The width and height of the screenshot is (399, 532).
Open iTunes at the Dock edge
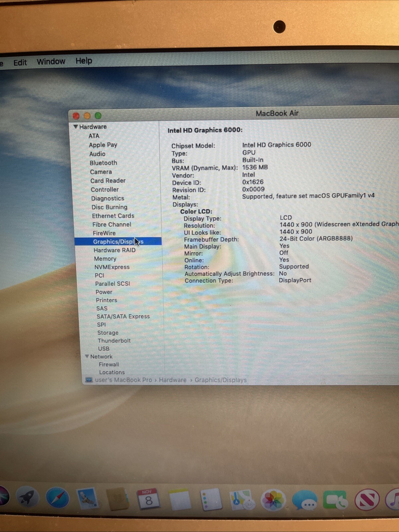393,499
